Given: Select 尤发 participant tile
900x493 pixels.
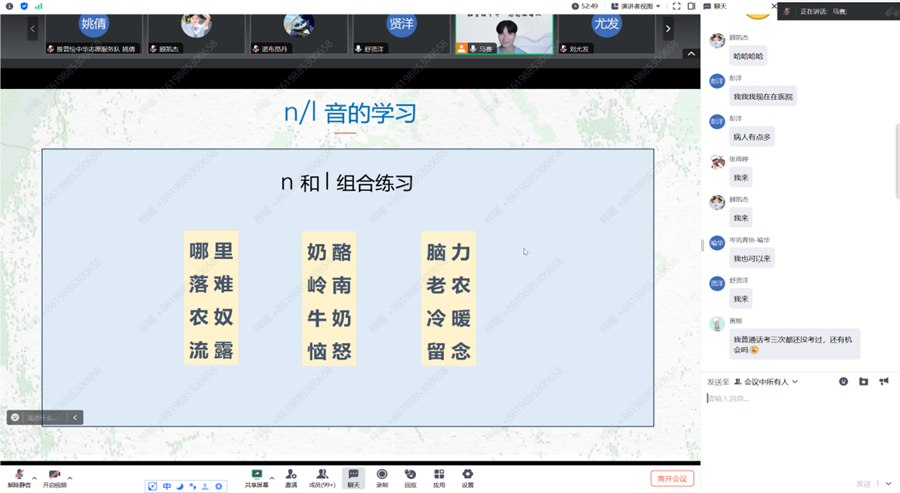Looking at the screenshot, I should [x=606, y=34].
